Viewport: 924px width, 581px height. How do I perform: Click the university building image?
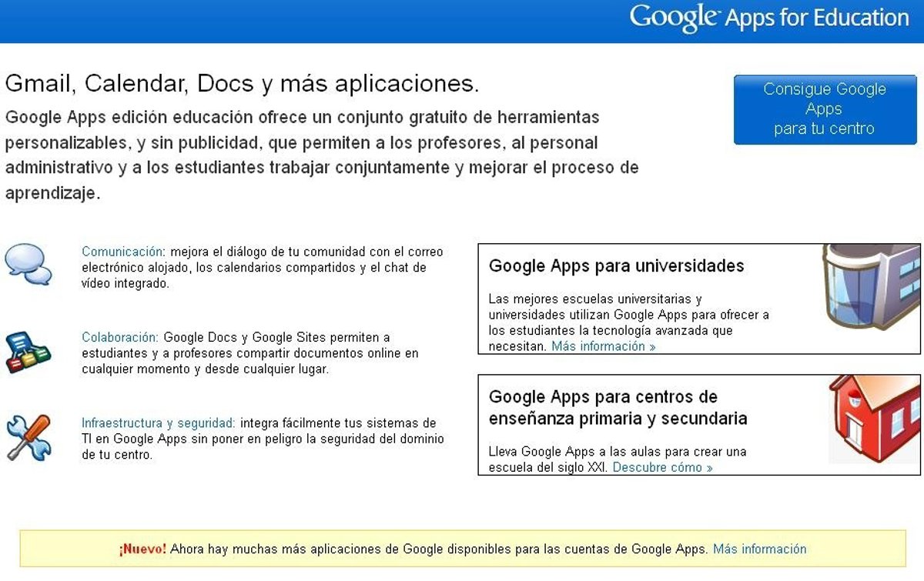pyautogui.click(x=870, y=287)
